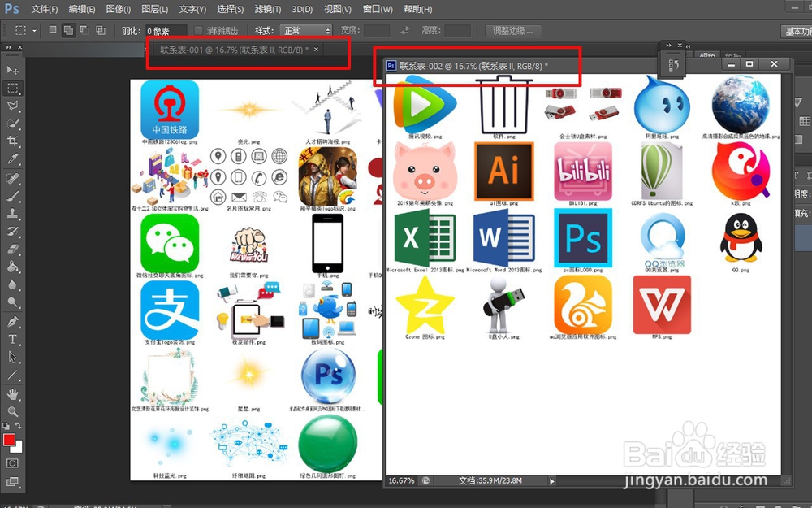
Task: Select the Path Selection tool
Action: pyautogui.click(x=12, y=357)
